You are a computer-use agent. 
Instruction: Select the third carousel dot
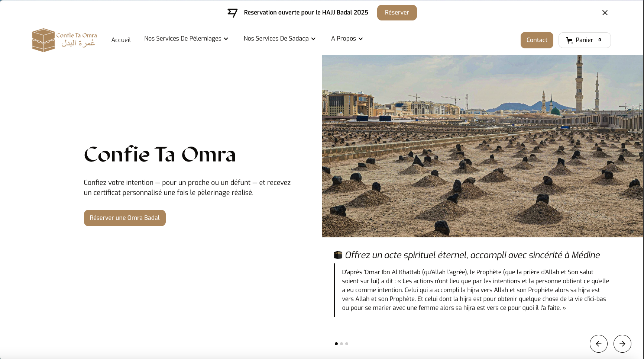pos(347,344)
